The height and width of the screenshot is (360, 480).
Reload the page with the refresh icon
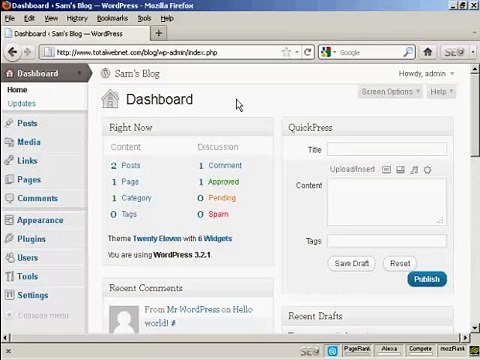coord(308,52)
